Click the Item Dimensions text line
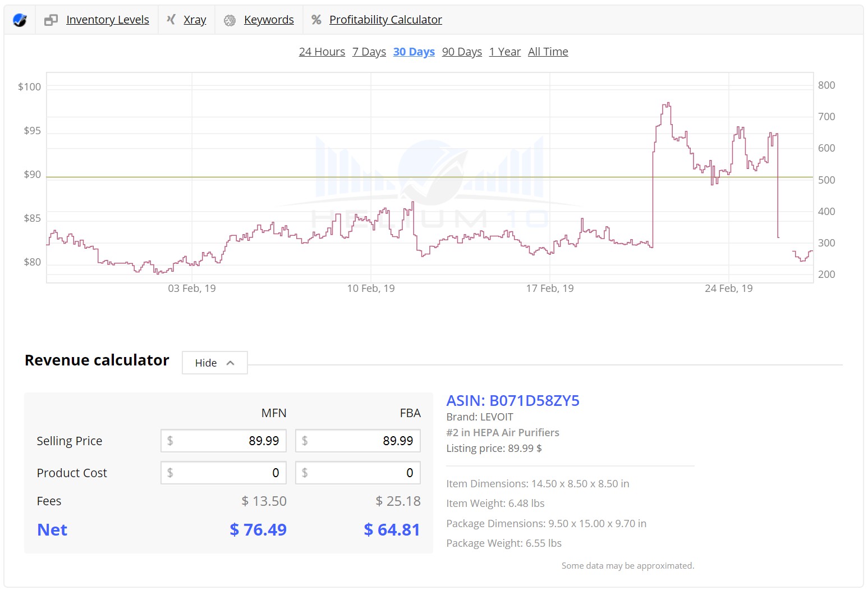Screen dimensions: 868x599 [x=538, y=484]
